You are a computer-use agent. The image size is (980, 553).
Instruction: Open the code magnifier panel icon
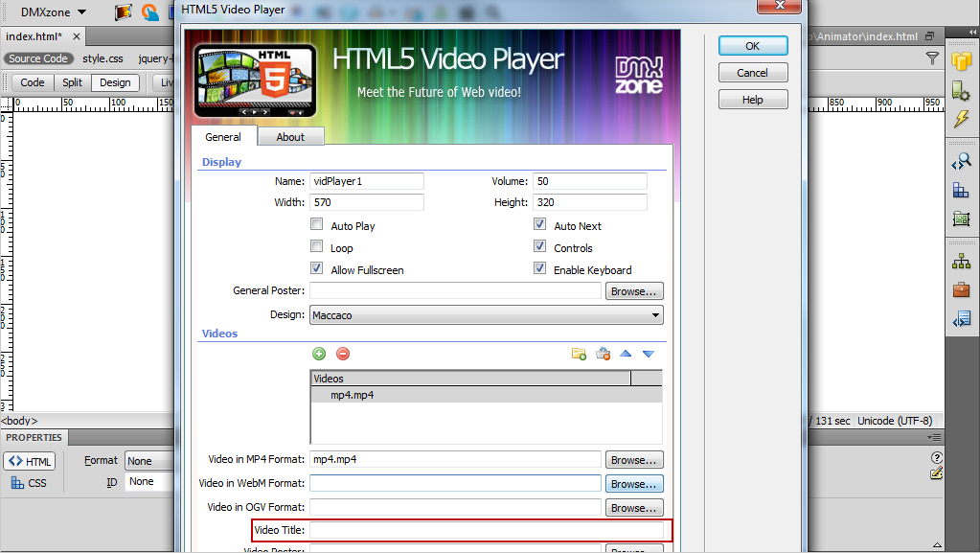[961, 161]
